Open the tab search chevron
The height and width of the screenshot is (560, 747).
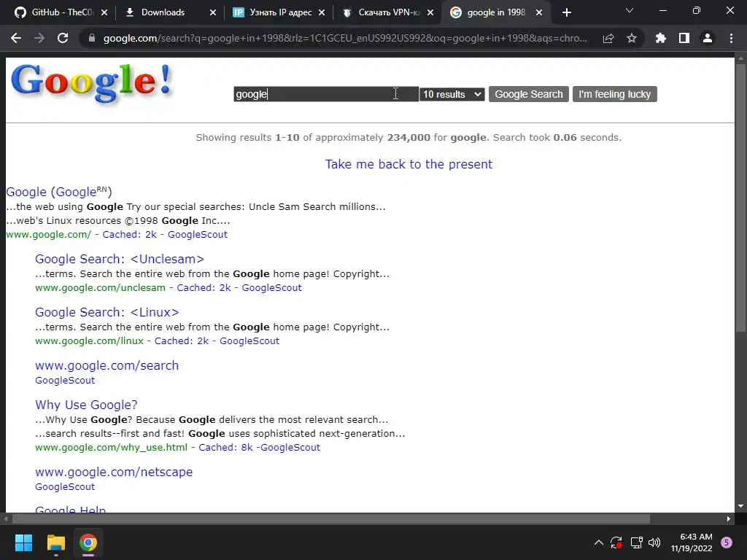(630, 10)
